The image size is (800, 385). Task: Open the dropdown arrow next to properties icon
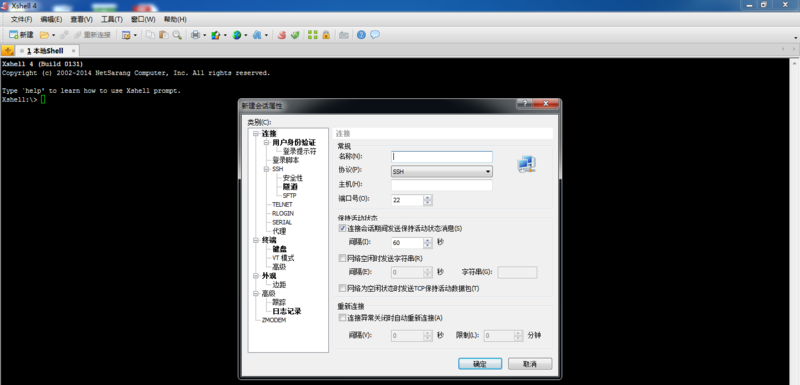tap(135, 35)
